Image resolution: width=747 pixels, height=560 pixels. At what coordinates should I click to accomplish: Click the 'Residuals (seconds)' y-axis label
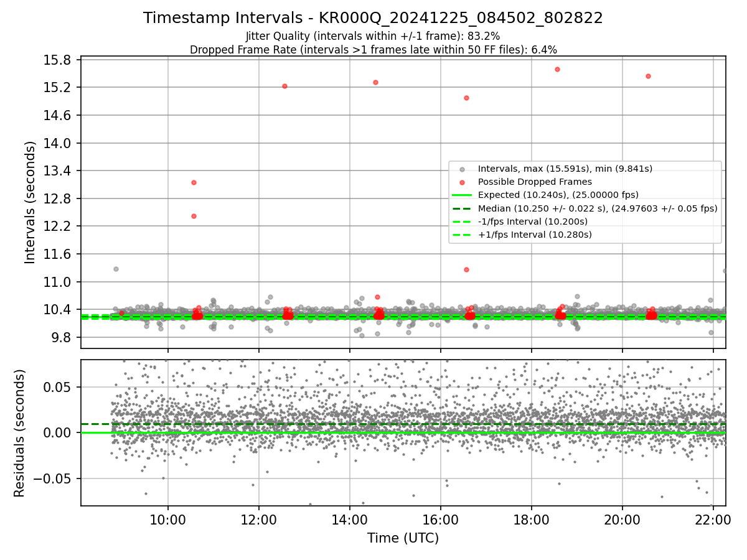[x=19, y=433]
